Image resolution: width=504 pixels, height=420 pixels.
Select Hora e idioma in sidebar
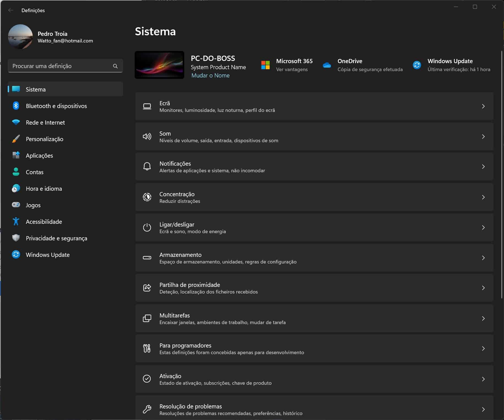coord(44,189)
